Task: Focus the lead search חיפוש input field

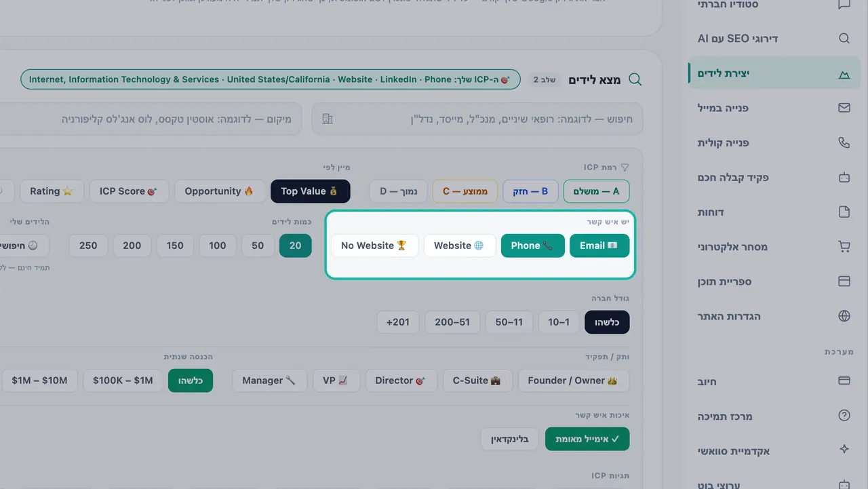Action: coord(477,119)
